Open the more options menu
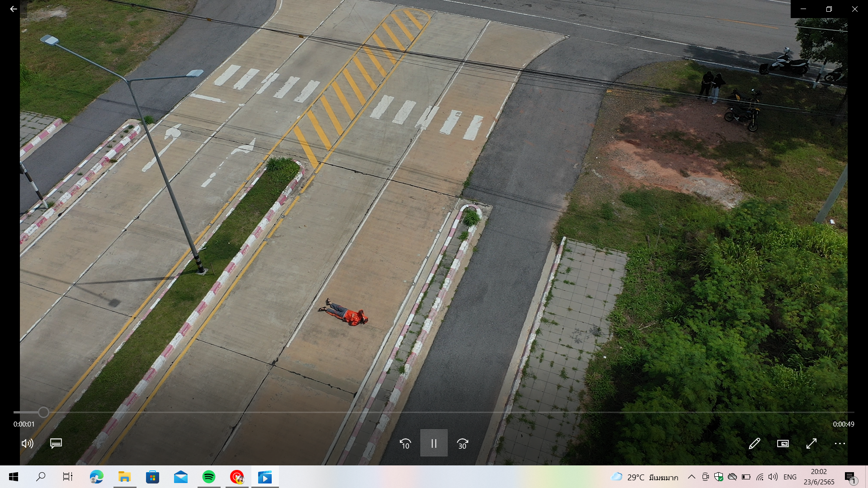The height and width of the screenshot is (488, 868). click(840, 443)
